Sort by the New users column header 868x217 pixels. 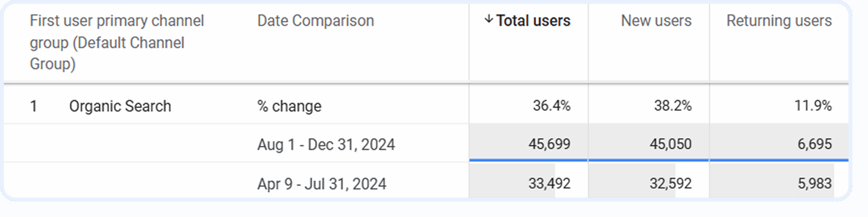(656, 21)
